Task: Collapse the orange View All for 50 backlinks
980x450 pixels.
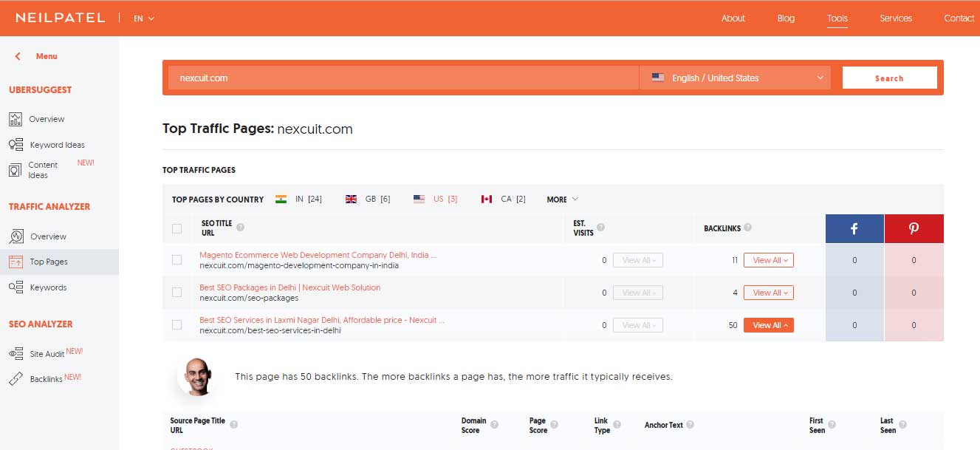Action: tap(769, 325)
